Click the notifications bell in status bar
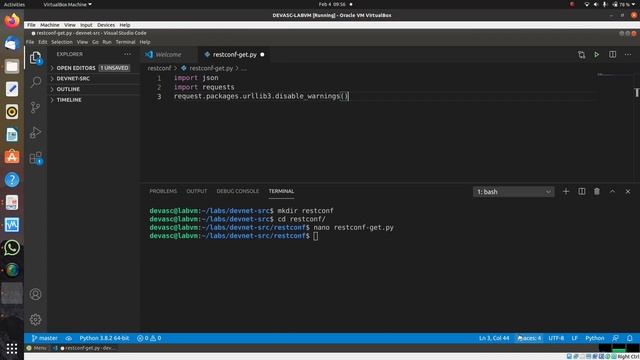640x360 pixels. pos(630,338)
